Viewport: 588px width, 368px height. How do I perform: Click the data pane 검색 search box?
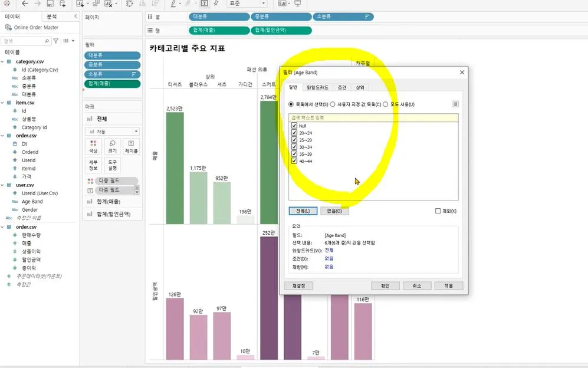[x=25, y=41]
